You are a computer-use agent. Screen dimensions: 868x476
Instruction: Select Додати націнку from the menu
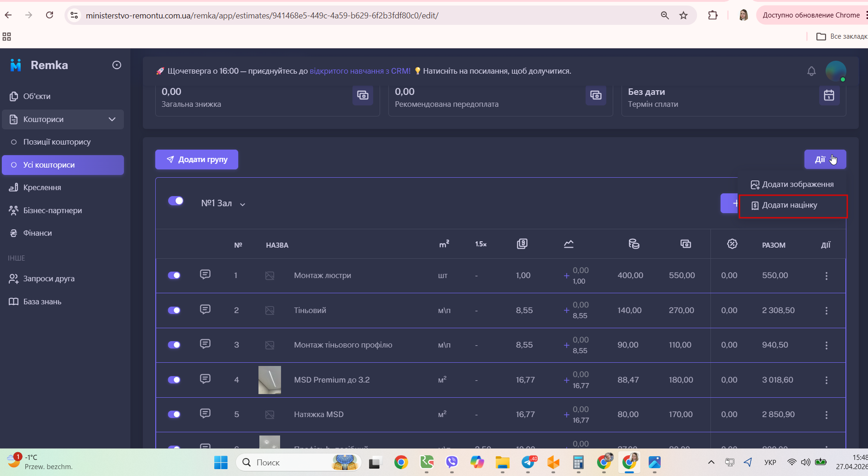[792, 206]
